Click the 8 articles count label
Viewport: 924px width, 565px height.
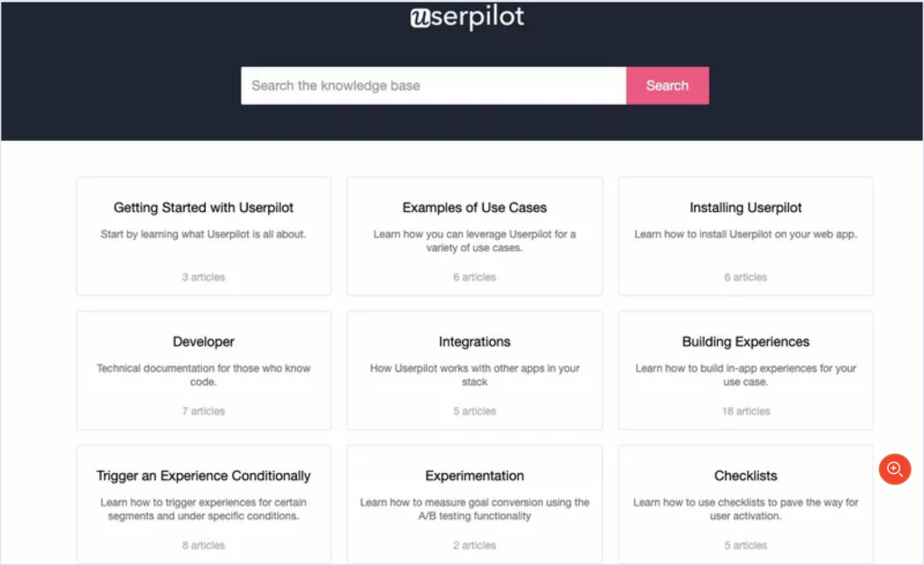[x=203, y=545]
